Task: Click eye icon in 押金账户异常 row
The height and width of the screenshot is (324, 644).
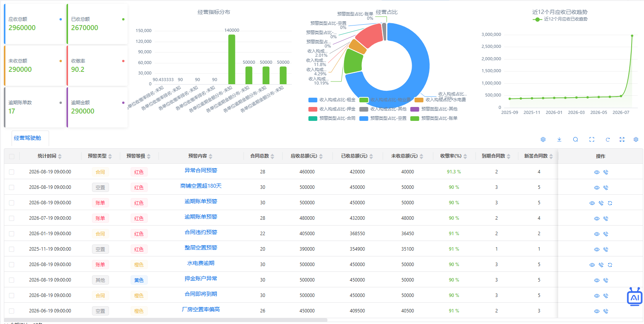Action: (x=597, y=280)
